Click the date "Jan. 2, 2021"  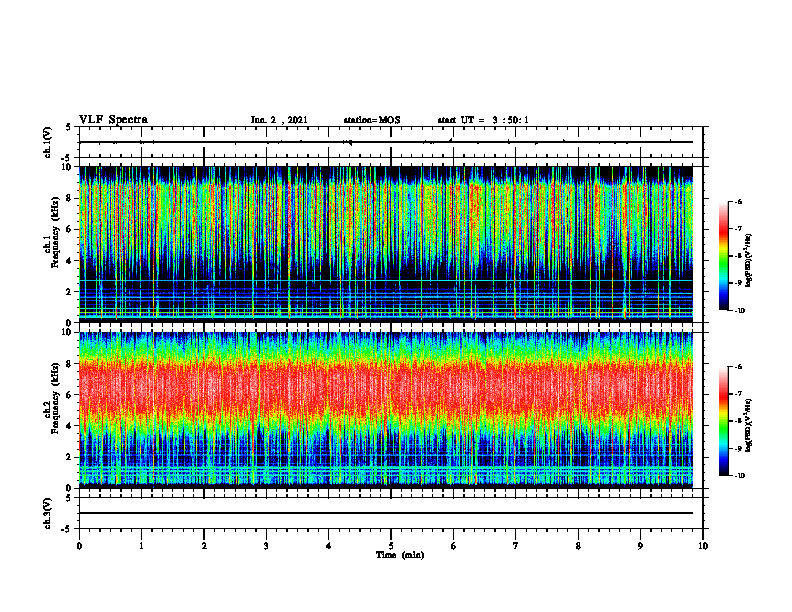coord(279,120)
